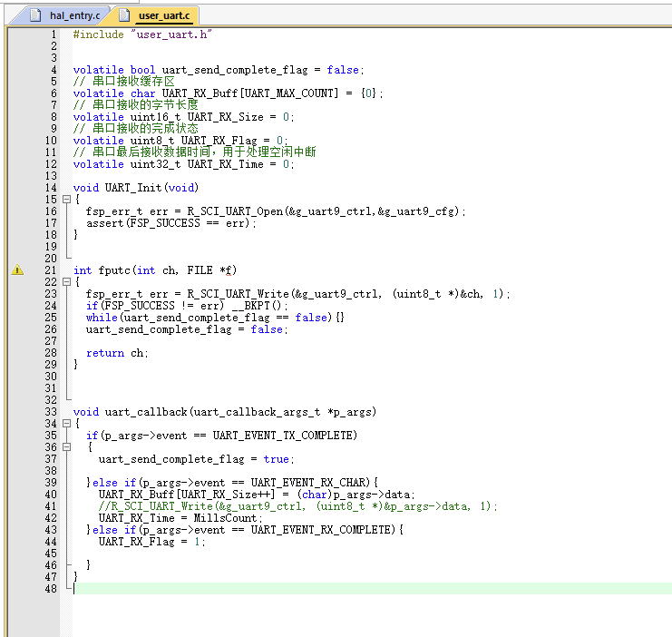Collapse the uart_callback function body fold marker
This screenshot has width=672, height=637.
click(x=65, y=424)
